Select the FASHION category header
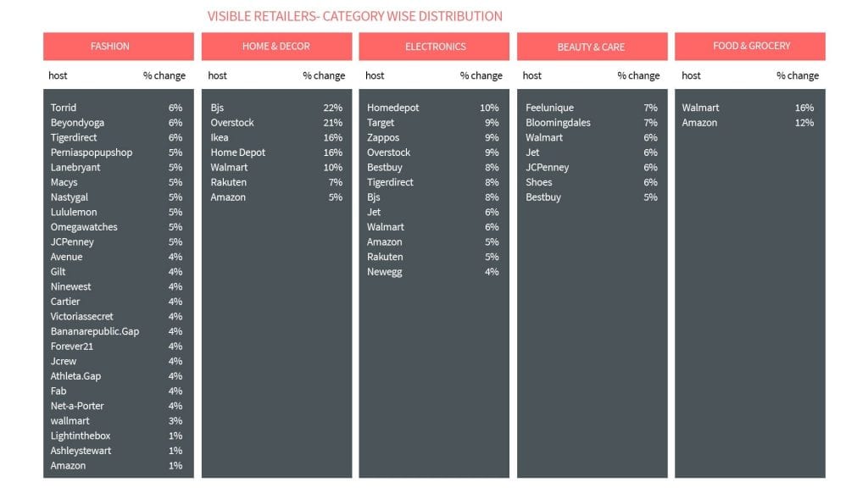 110,46
